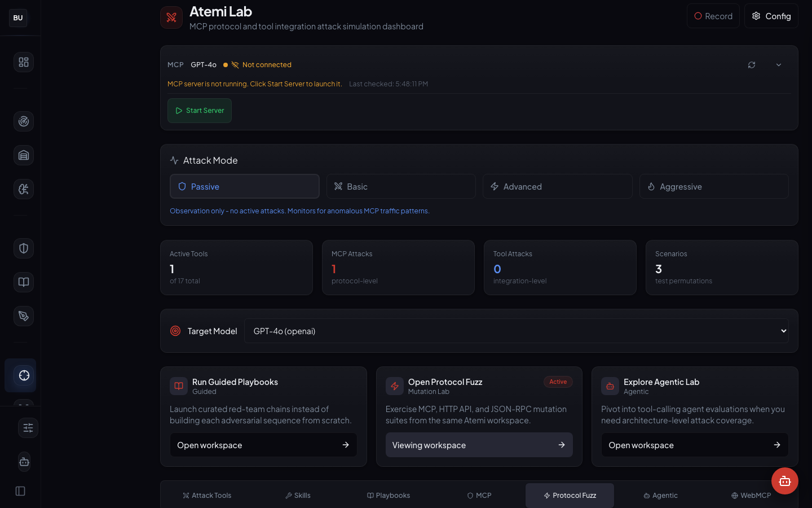Click the MCP Attacks stat card
The image size is (812, 508).
click(398, 268)
